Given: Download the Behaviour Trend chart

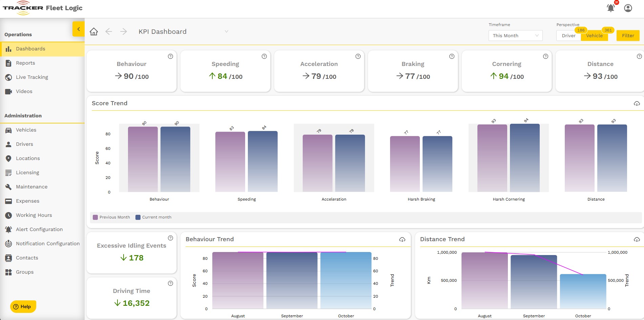Looking at the screenshot, I should click(x=402, y=239).
